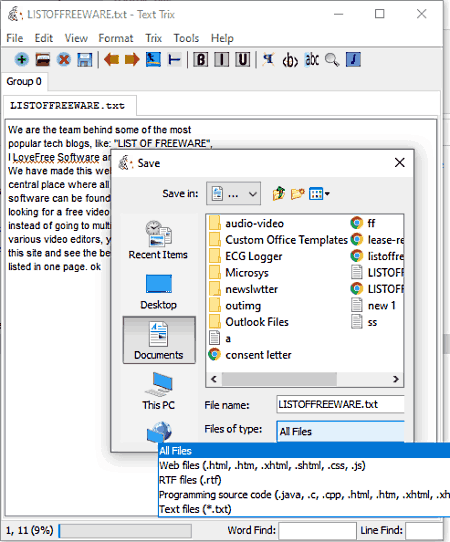
Task: Click the magnifier find icon
Action: pyautogui.click(x=332, y=60)
